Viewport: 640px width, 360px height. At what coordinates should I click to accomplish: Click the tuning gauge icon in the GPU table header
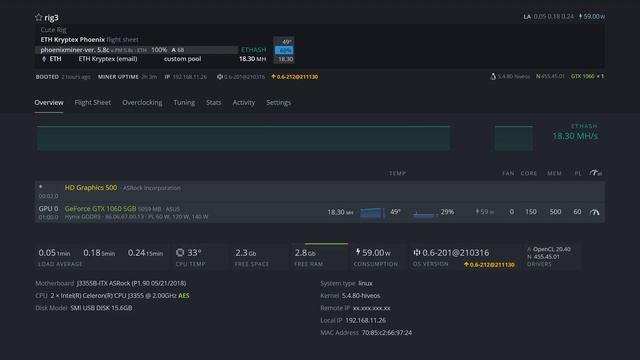click(x=595, y=173)
